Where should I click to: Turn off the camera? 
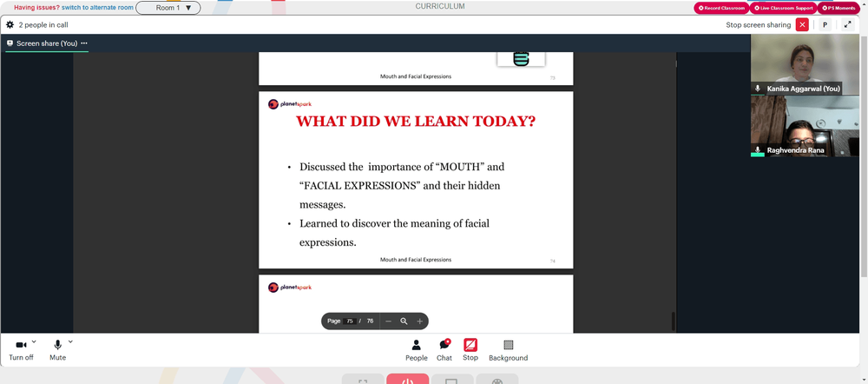[21, 350]
